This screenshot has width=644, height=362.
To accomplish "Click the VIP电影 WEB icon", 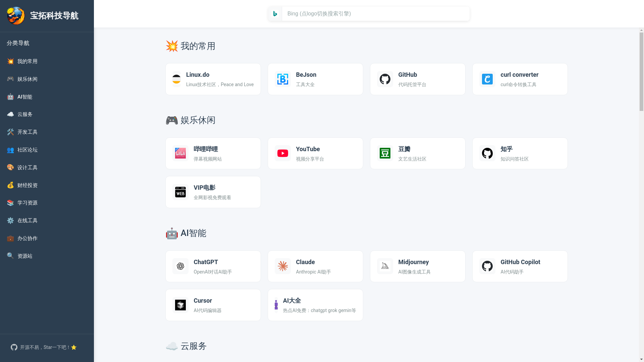I will [x=180, y=192].
